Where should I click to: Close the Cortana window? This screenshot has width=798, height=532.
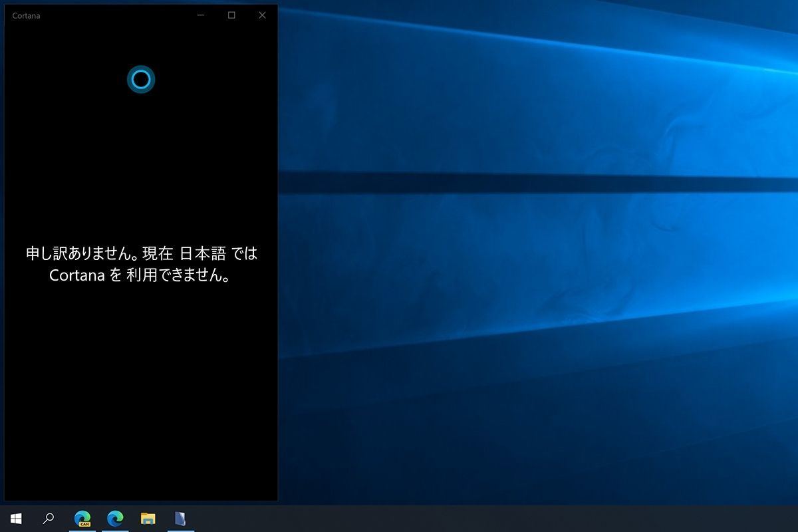coord(262,15)
